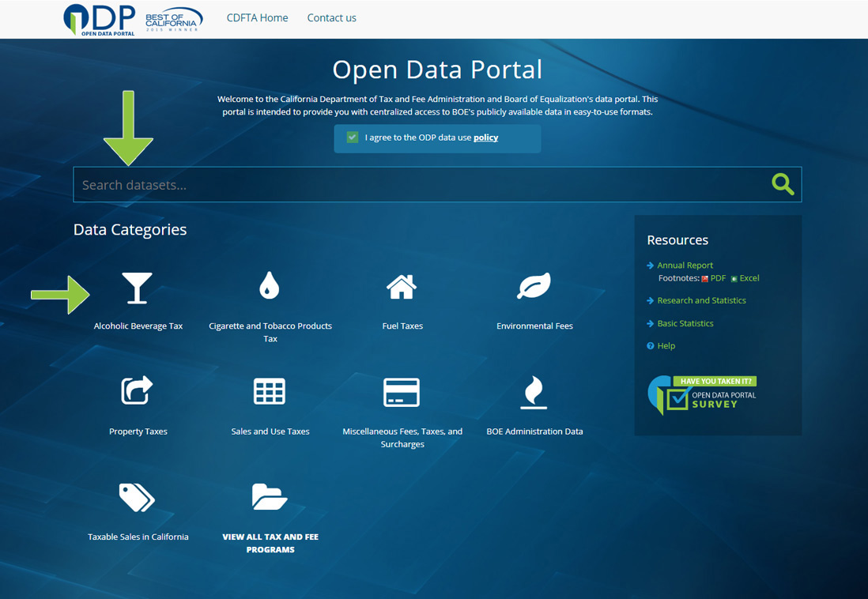Open the Environmental Fees leaf icon
Viewport: 868px width, 599px height.
534,285
